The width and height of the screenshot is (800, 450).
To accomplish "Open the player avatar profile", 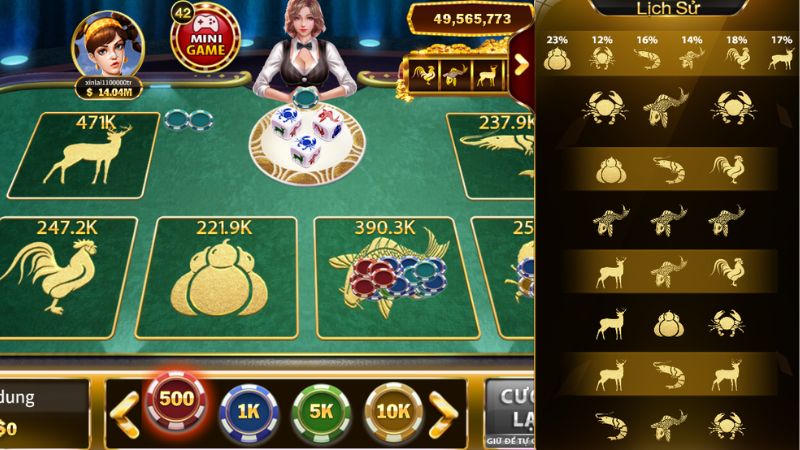I will click(108, 46).
